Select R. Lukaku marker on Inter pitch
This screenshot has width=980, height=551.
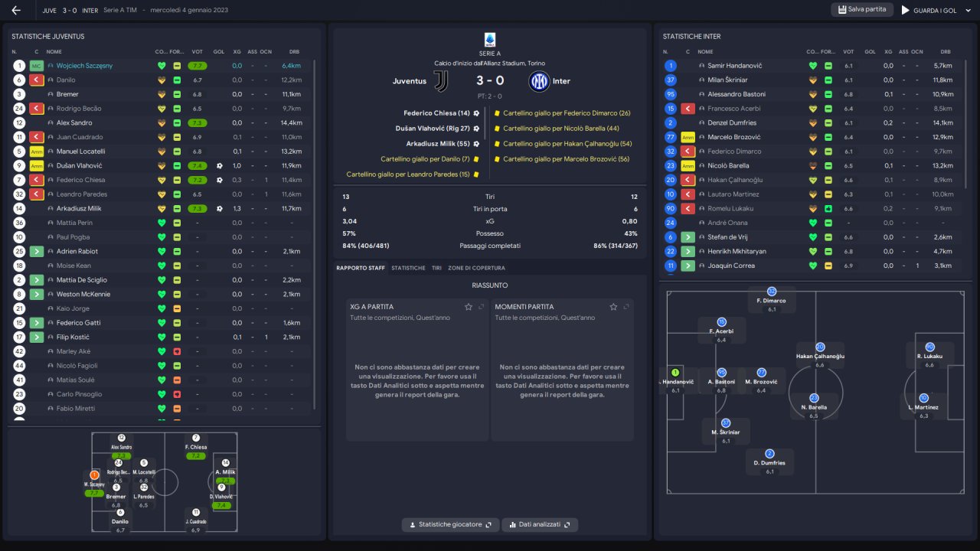click(x=929, y=357)
